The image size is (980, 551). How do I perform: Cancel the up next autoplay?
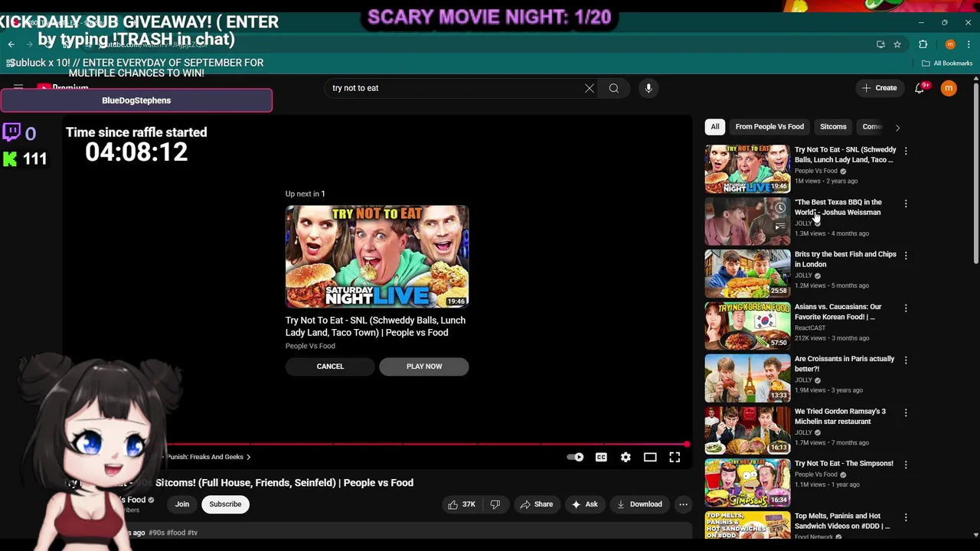coord(331,367)
